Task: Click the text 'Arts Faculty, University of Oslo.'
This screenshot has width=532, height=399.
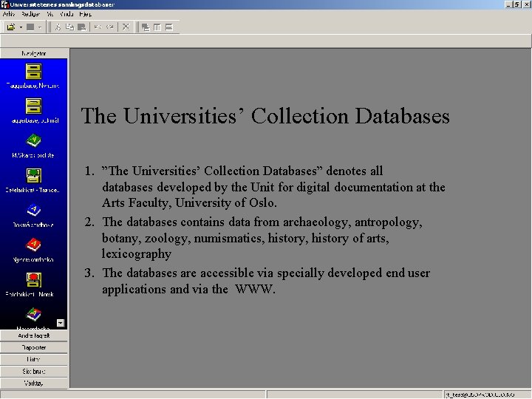Action: tap(189, 203)
